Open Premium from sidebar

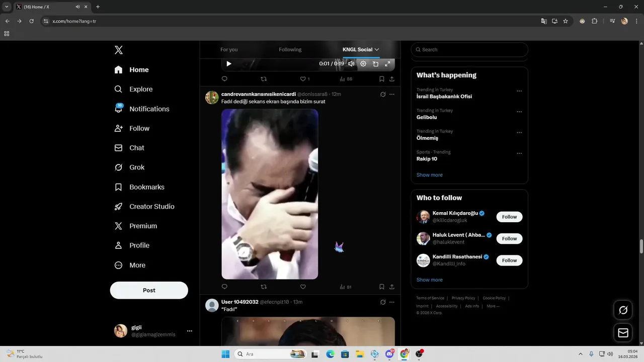pos(136,226)
